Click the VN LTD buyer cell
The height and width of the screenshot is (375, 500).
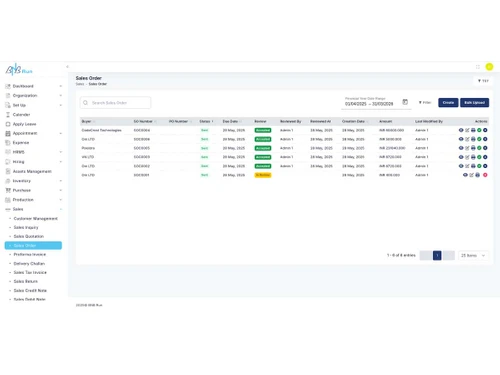click(x=88, y=157)
